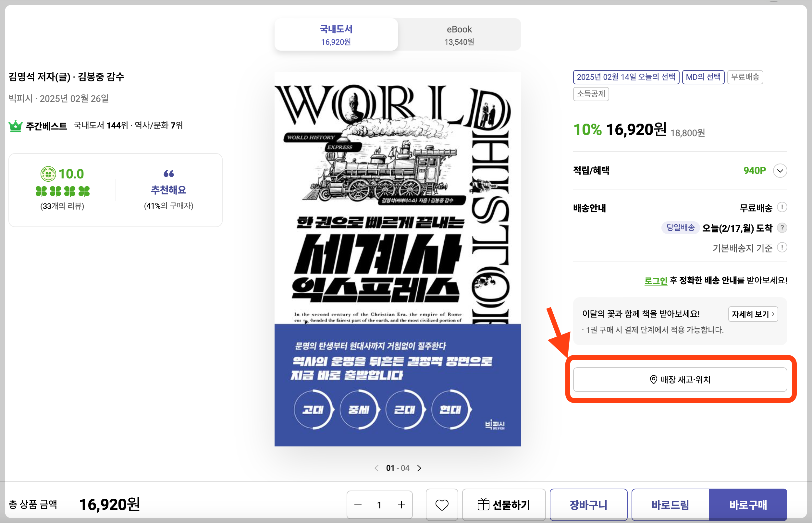812x523 pixels.
Task: Go to next cover image
Action: pos(419,468)
